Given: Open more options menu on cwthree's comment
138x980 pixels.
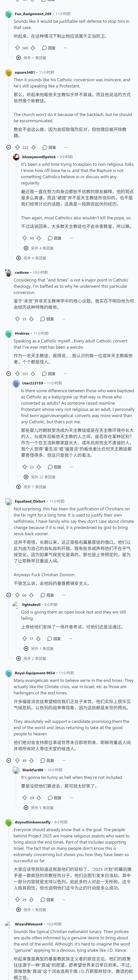Looking at the screenshot, I should (x=64, y=319).
